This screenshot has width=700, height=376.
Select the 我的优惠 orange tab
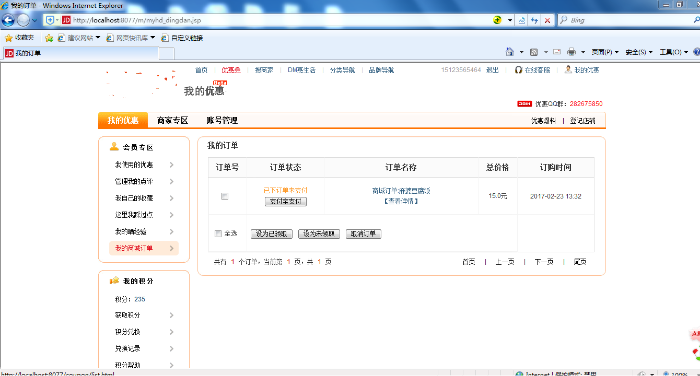123,120
